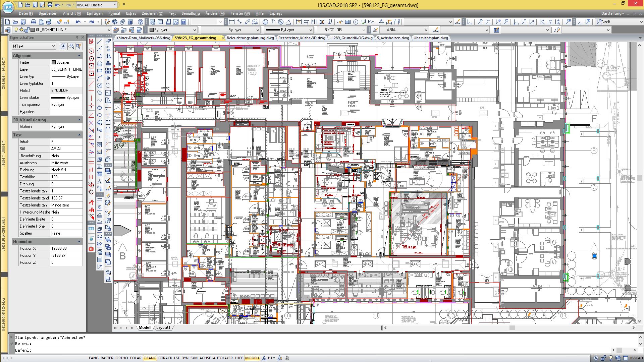Click the Farbe ByLayer property value
This screenshot has height=362, width=644.
pyautogui.click(x=66, y=62)
